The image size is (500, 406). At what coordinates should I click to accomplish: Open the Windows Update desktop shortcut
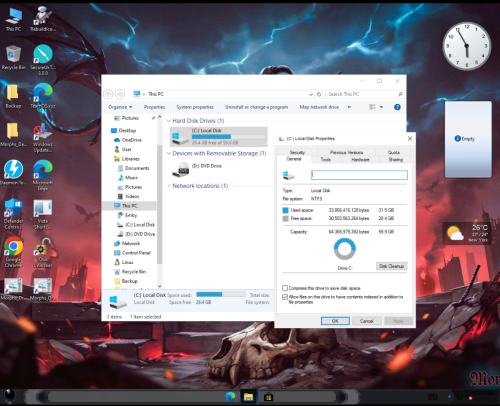click(43, 137)
